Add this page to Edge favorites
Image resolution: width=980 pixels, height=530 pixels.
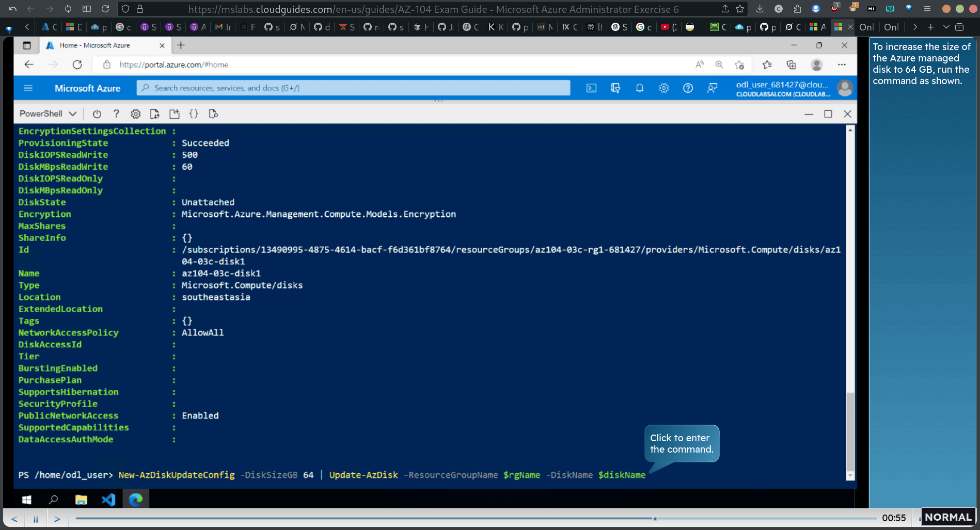739,65
